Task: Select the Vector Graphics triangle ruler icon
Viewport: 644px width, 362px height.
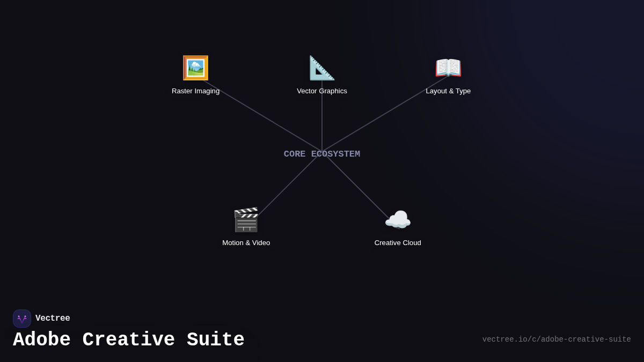Action: [x=321, y=68]
